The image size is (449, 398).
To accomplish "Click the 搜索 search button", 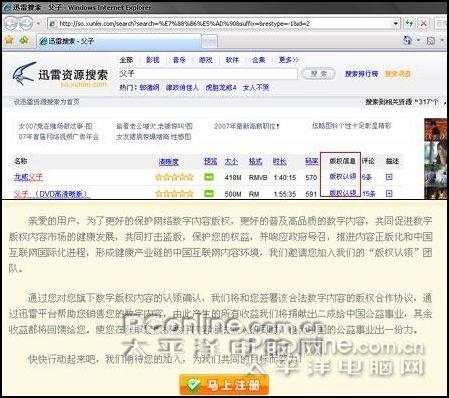I will point(318,74).
